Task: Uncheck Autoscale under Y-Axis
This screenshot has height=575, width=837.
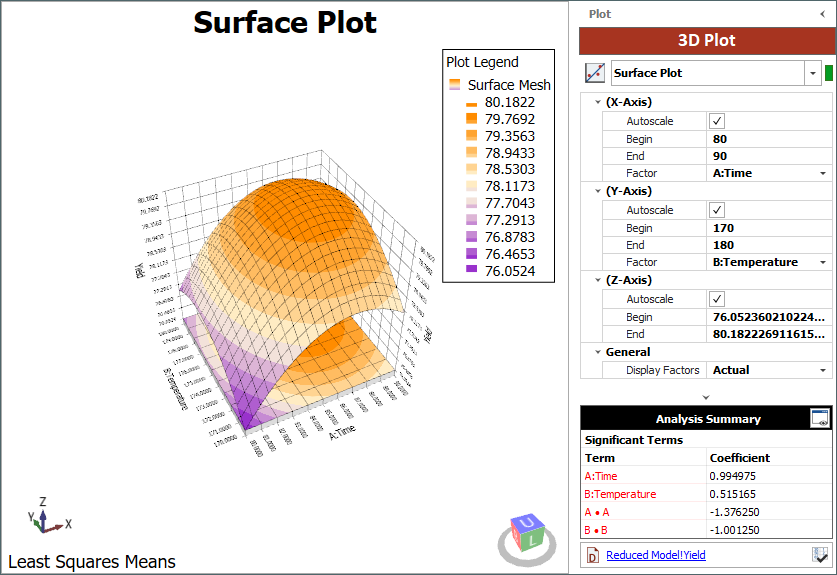Action: [x=716, y=210]
